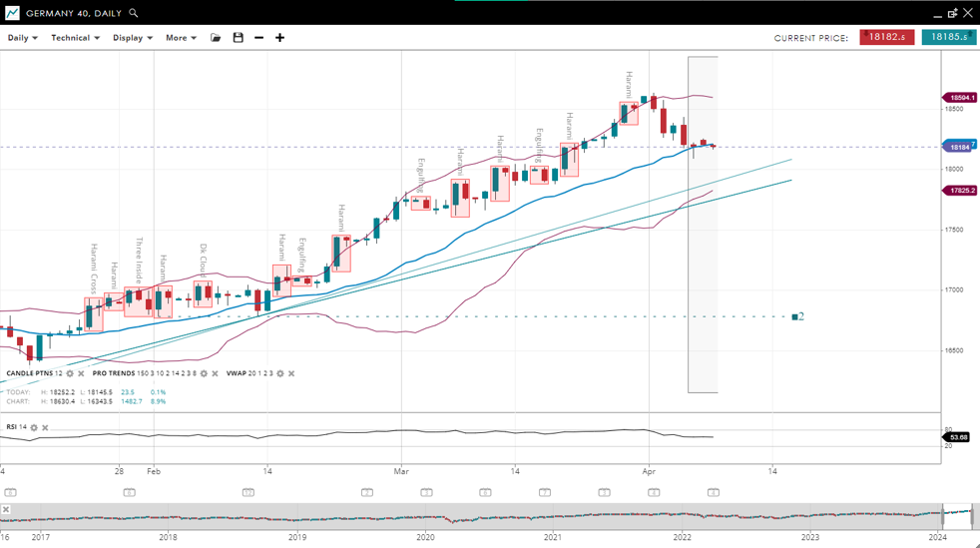980x548 pixels.
Task: Remove the RSI indicator panel
Action: [x=45, y=427]
